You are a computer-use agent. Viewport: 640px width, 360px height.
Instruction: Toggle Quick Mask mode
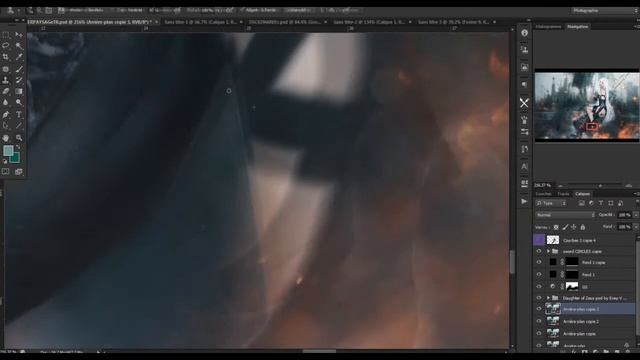click(x=6, y=171)
